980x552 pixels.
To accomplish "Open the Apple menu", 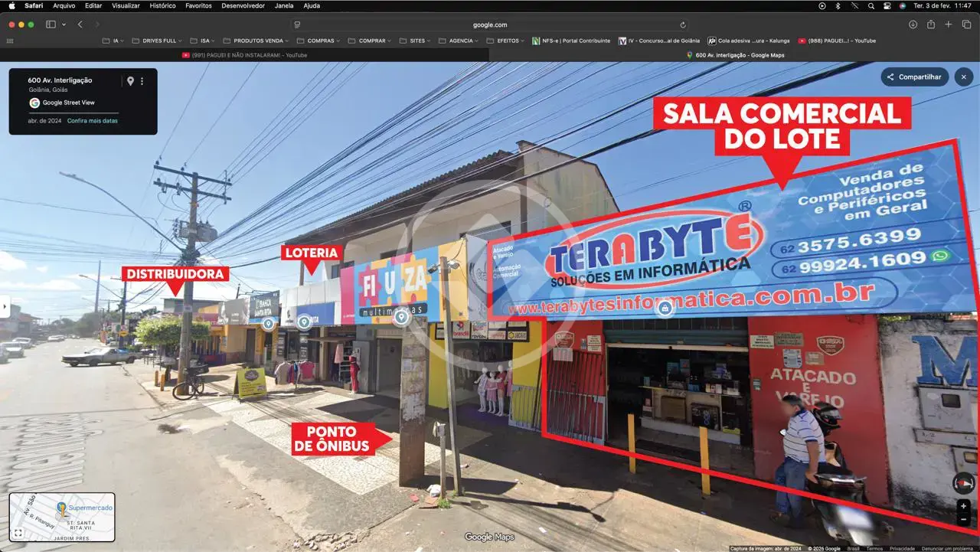I will point(11,5).
